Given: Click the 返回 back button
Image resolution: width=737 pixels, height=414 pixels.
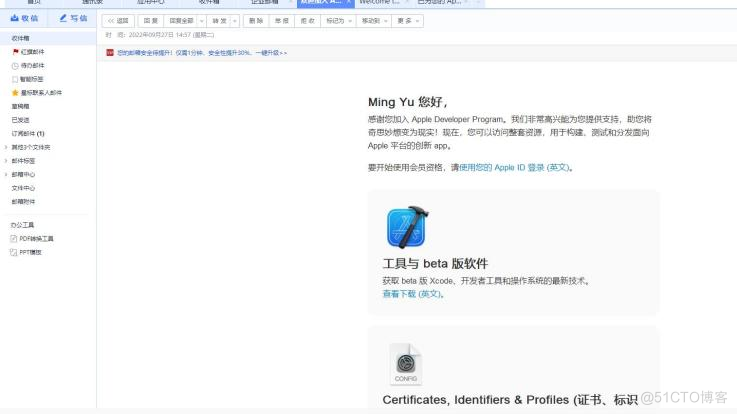Looking at the screenshot, I should [x=118, y=21].
